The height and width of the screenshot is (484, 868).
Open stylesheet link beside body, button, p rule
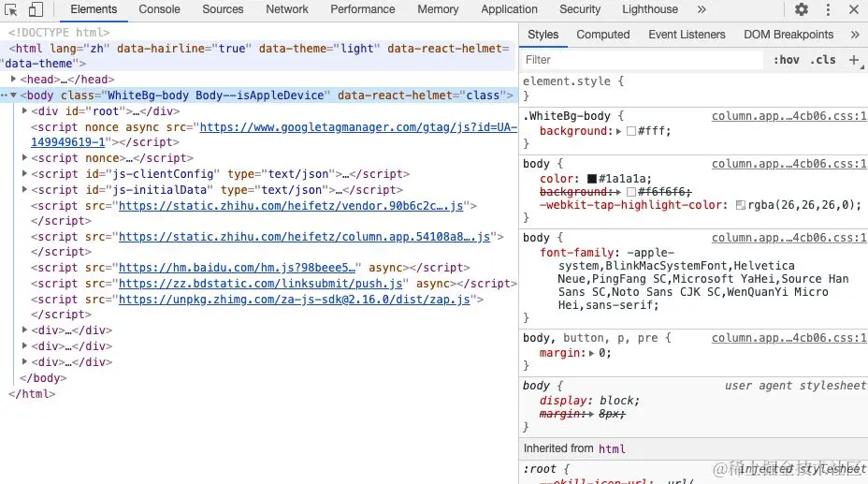(x=788, y=338)
